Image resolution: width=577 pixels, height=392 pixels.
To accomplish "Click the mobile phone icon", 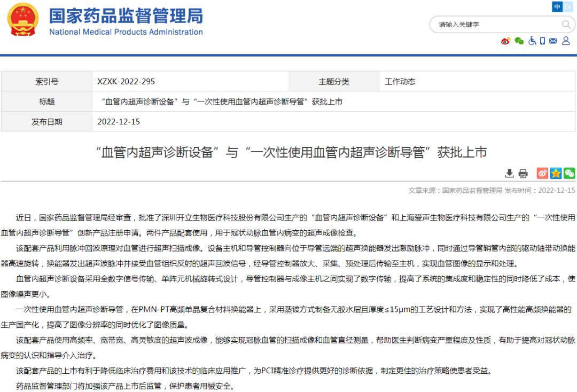I will coord(542,41).
